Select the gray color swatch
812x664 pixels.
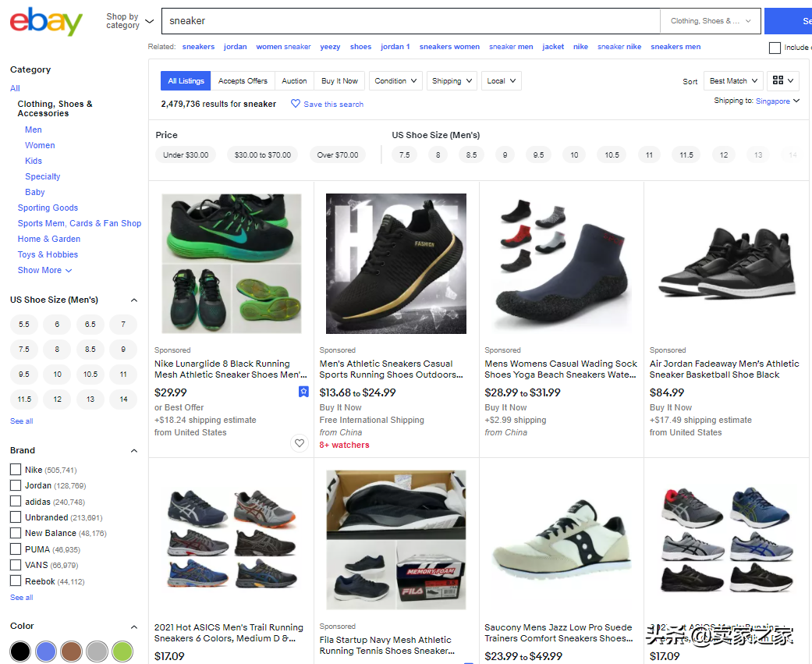coord(97,651)
